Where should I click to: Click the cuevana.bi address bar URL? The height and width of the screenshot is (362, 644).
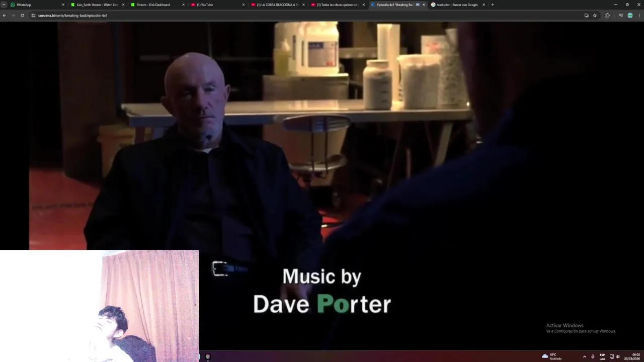coord(73,16)
